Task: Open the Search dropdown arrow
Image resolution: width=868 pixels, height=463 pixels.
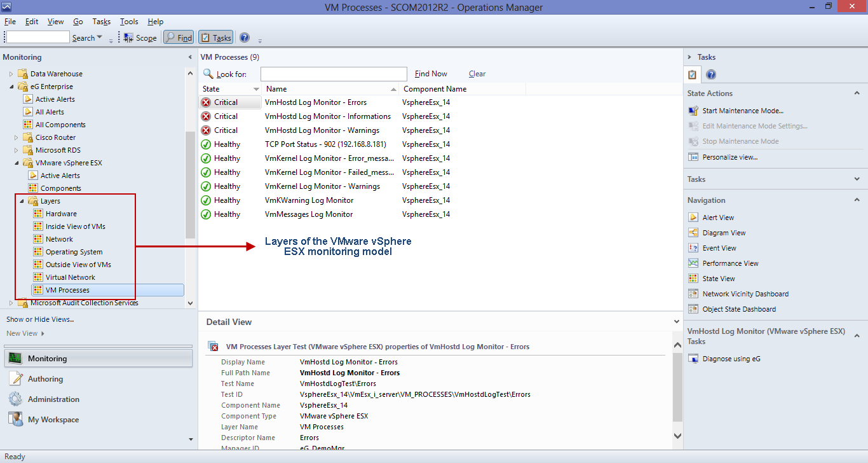Action: [x=100, y=38]
